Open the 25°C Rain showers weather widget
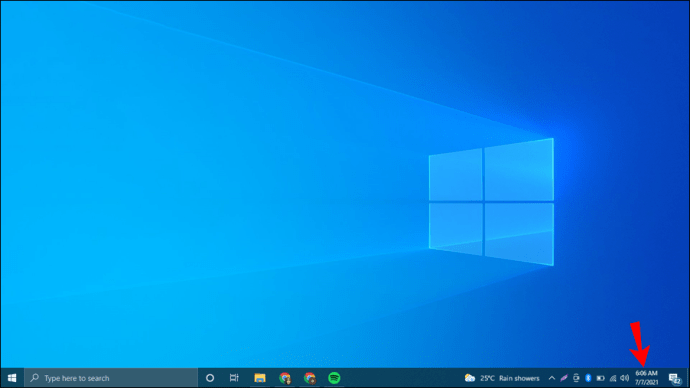Viewport: 690px width, 388px height. (x=502, y=378)
